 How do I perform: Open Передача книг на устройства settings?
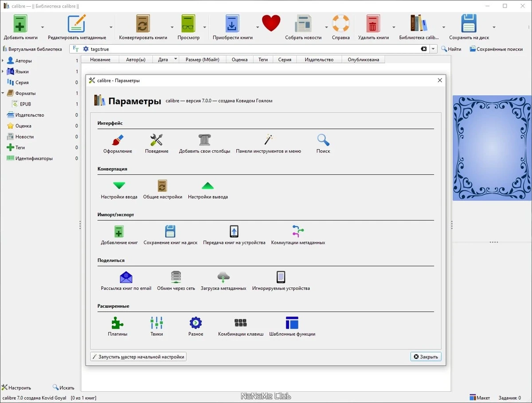click(234, 235)
